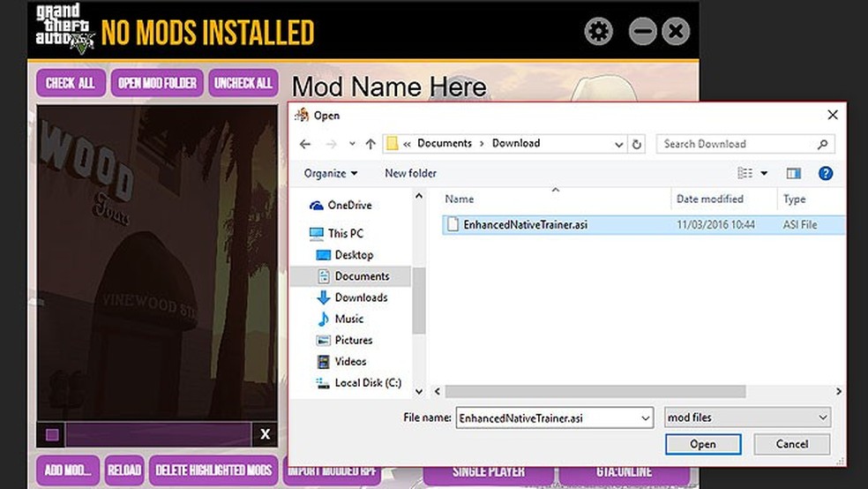Open mod manager settings gear
This screenshot has width=868, height=489.
click(598, 31)
